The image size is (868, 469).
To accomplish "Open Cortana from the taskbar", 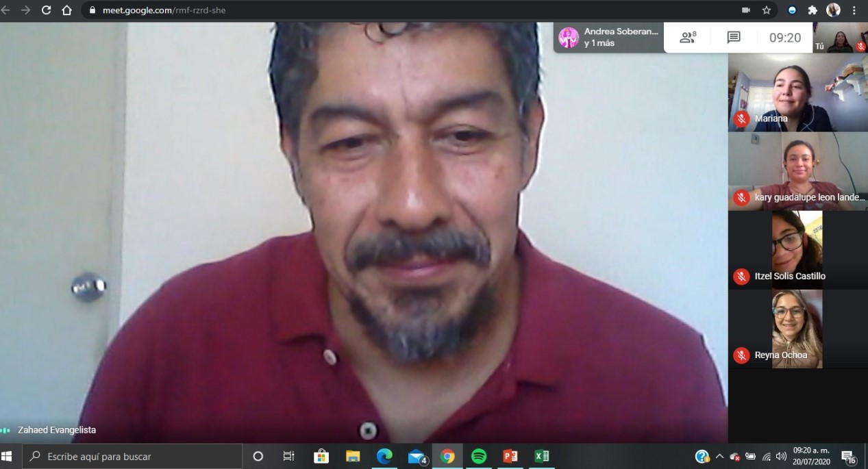I will pos(258,457).
